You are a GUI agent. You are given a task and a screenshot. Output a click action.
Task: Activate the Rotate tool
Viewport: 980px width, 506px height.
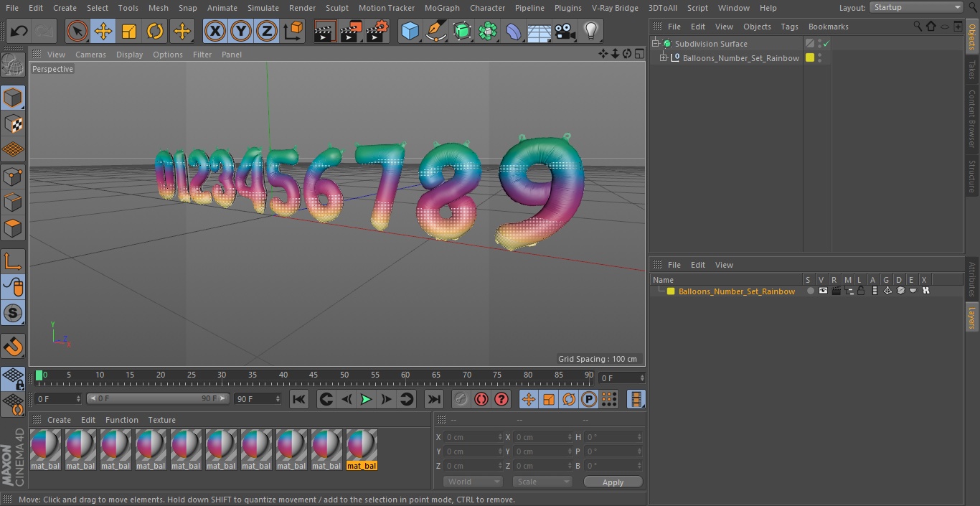tap(155, 32)
